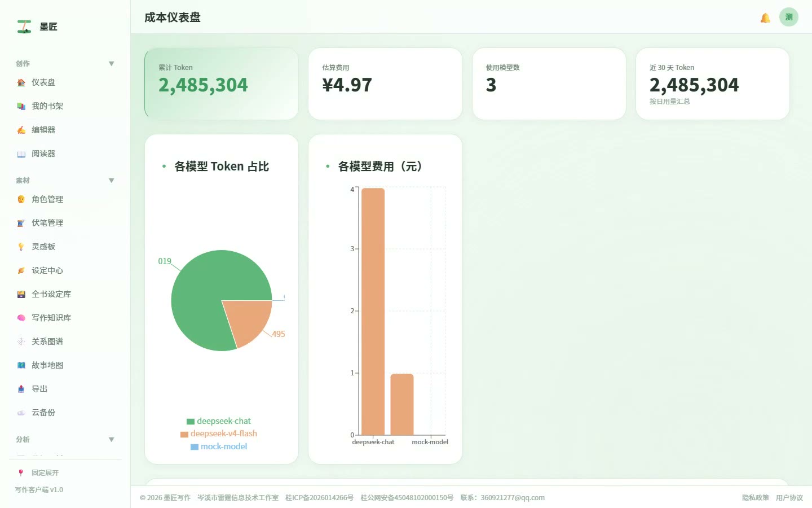Open 仪表盘 house icon in sidebar
The height and width of the screenshot is (508, 812).
(x=21, y=82)
